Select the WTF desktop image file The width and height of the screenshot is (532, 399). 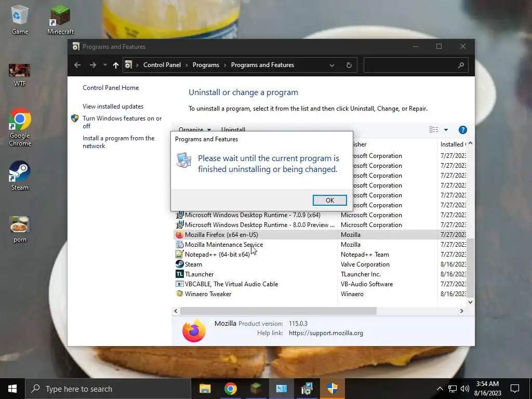19,75
